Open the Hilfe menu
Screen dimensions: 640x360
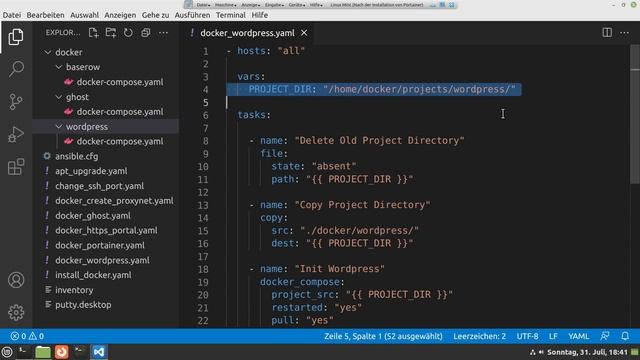click(x=260, y=15)
